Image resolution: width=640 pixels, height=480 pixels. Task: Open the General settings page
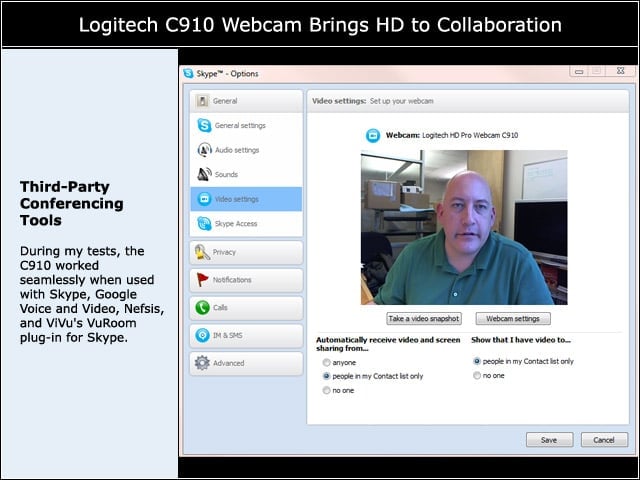tap(246, 125)
